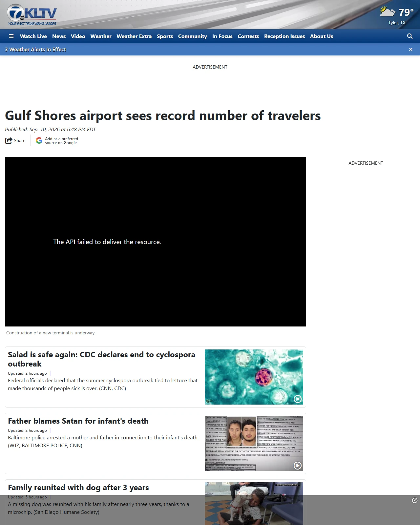Play the infant's death story video icon
Image resolution: width=420 pixels, height=525 pixels.
(298, 466)
